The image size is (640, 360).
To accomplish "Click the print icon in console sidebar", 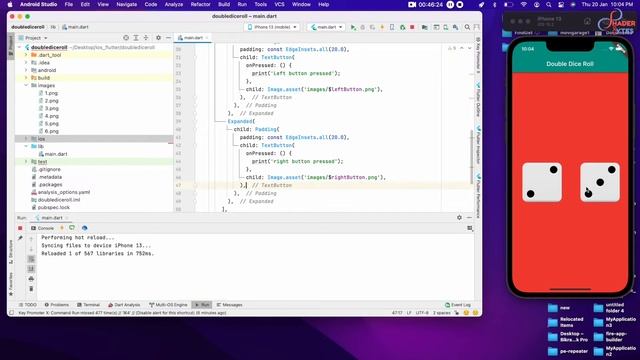I will click(31, 279).
